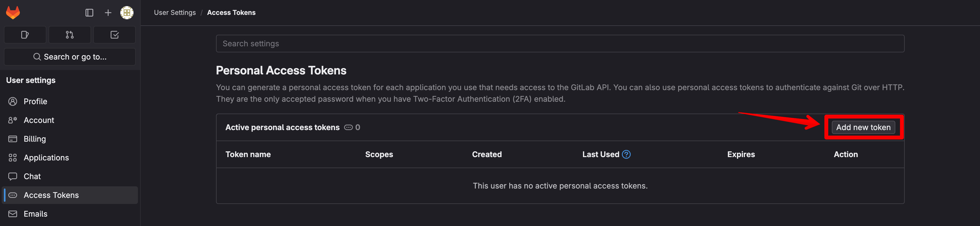Click Search or go to box
The image size is (980, 226).
[x=70, y=57]
